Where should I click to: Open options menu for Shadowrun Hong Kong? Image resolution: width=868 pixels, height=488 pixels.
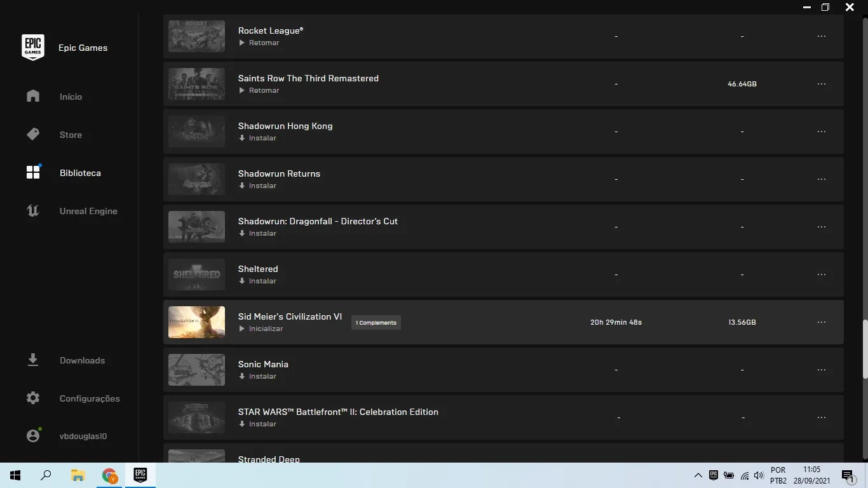(x=822, y=132)
